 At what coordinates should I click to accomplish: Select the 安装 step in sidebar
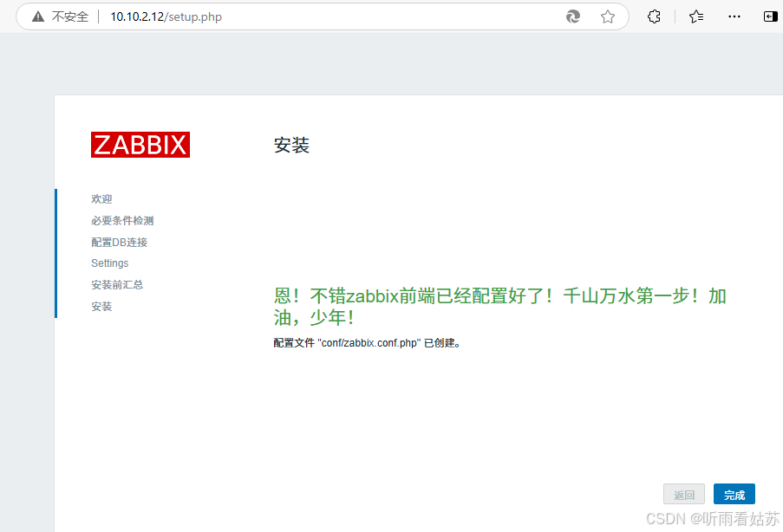pyautogui.click(x=101, y=307)
